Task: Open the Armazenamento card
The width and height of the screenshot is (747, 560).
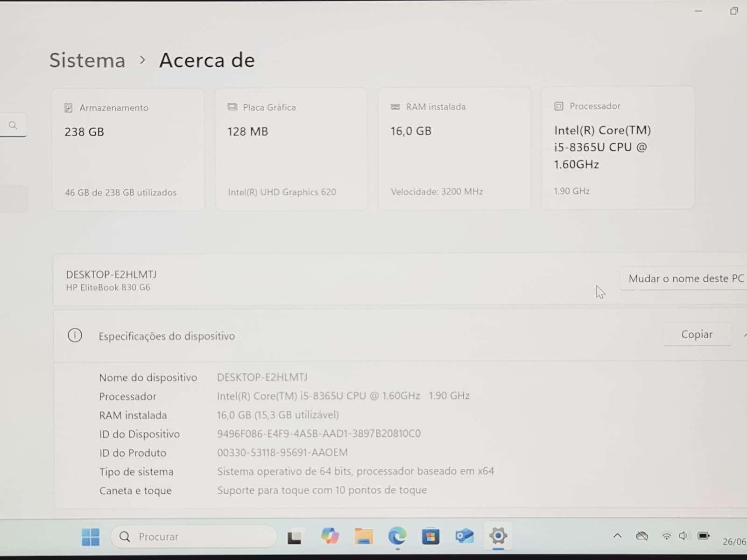Action: [x=128, y=149]
